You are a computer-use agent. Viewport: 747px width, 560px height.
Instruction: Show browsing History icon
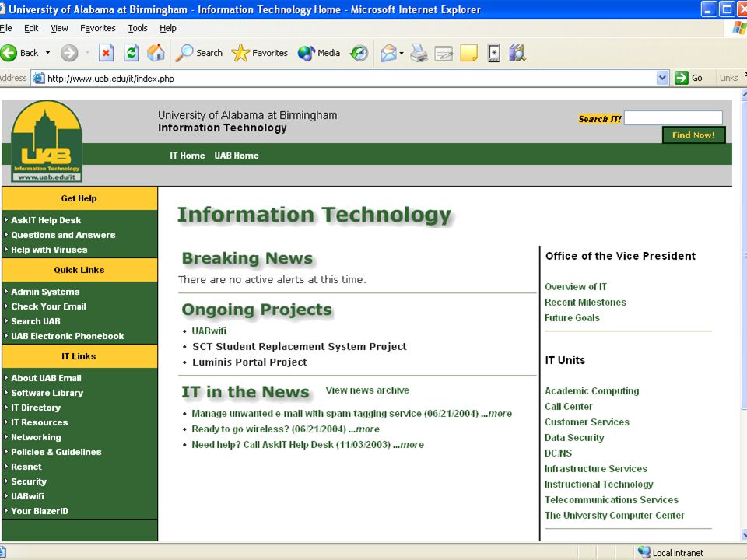pos(359,53)
